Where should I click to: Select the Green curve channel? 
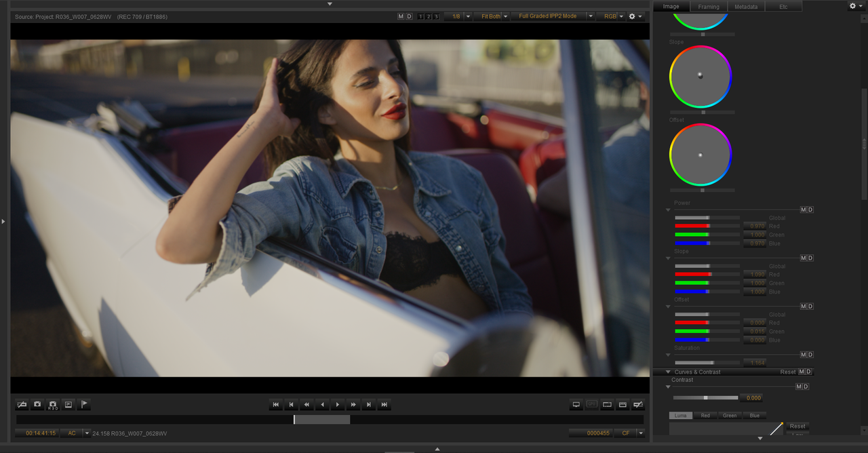[x=730, y=415]
